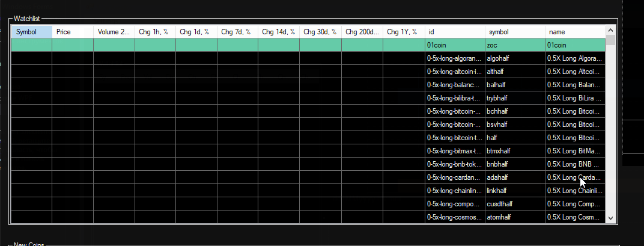The height and width of the screenshot is (246, 644).
Task: Click the scrollbar up arrow in Watchlist
Action: (610, 30)
